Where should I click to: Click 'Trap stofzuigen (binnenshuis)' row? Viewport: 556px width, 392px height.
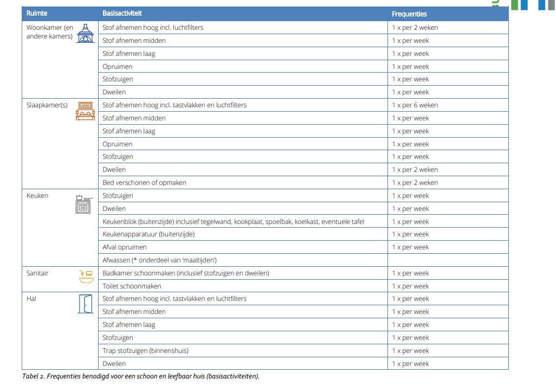pos(145,351)
